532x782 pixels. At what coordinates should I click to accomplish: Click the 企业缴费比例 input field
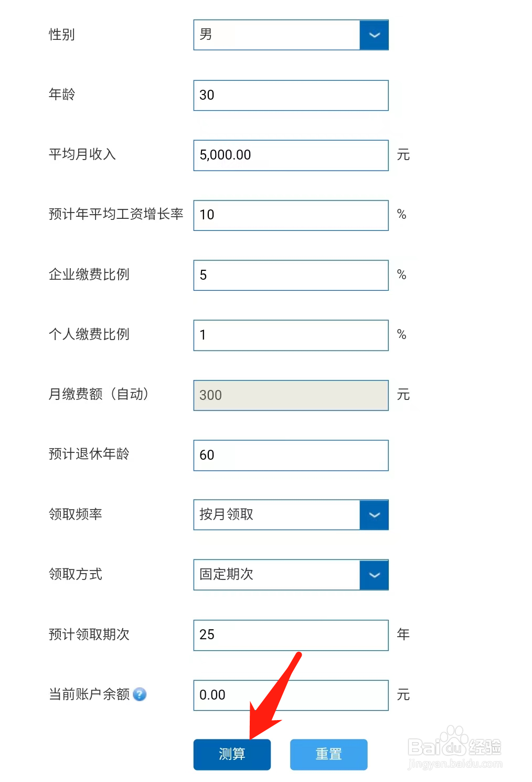click(291, 275)
